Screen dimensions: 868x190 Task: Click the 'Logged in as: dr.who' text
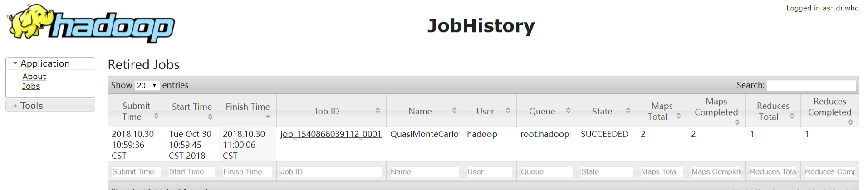822,8
